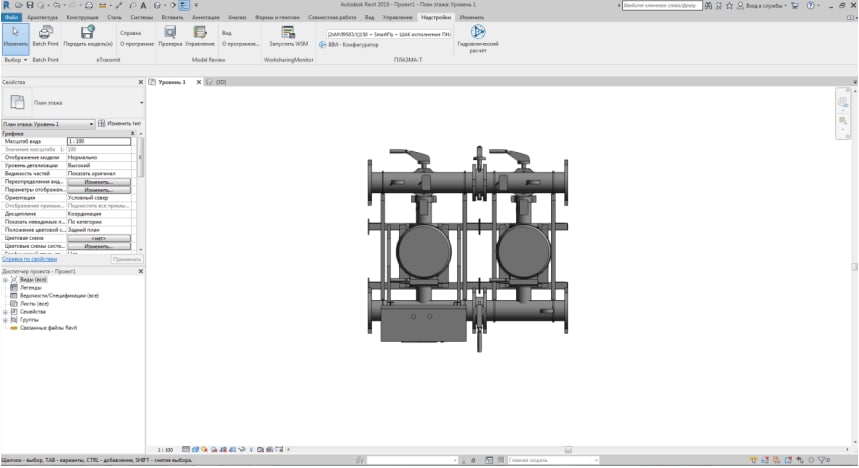Click Изменить button for Цветовые схемы системы

click(x=99, y=247)
